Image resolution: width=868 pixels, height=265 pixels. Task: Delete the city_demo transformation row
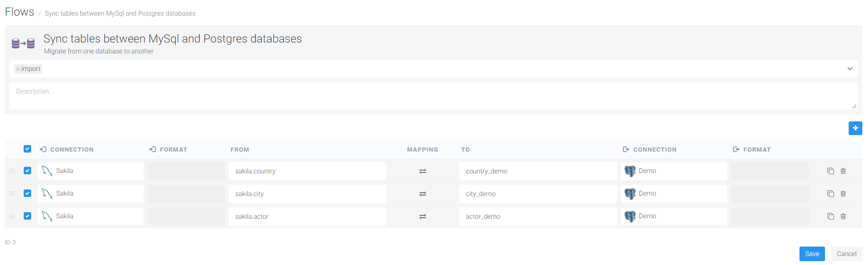coord(843,194)
